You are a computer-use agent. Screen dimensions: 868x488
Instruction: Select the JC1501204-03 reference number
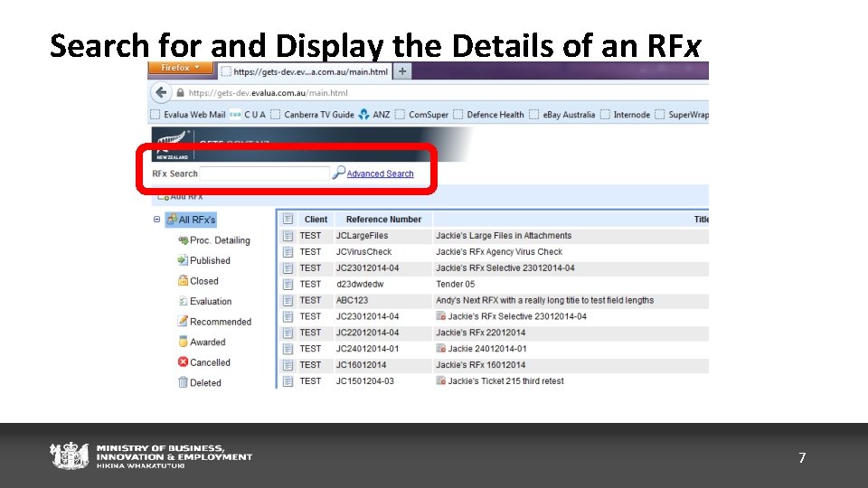(x=364, y=381)
